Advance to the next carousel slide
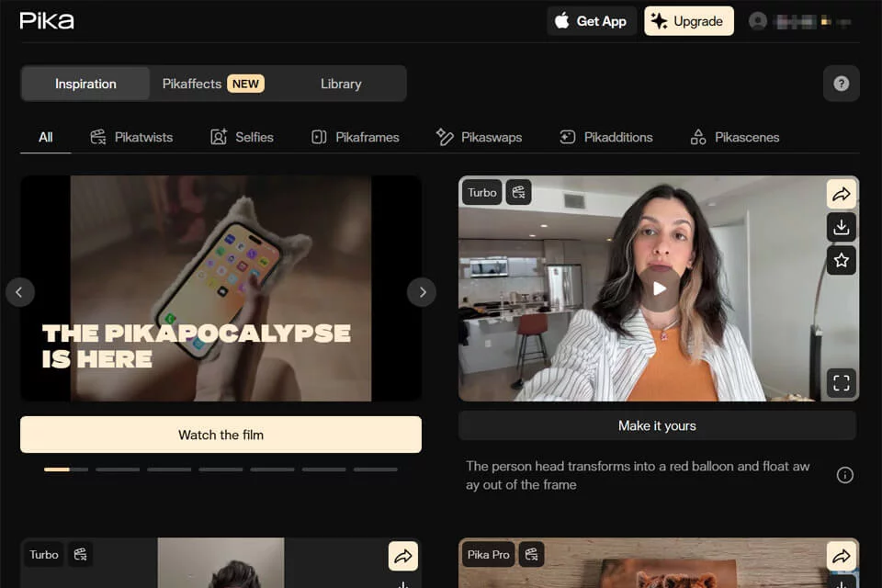Viewport: 882px width, 588px height. point(422,292)
